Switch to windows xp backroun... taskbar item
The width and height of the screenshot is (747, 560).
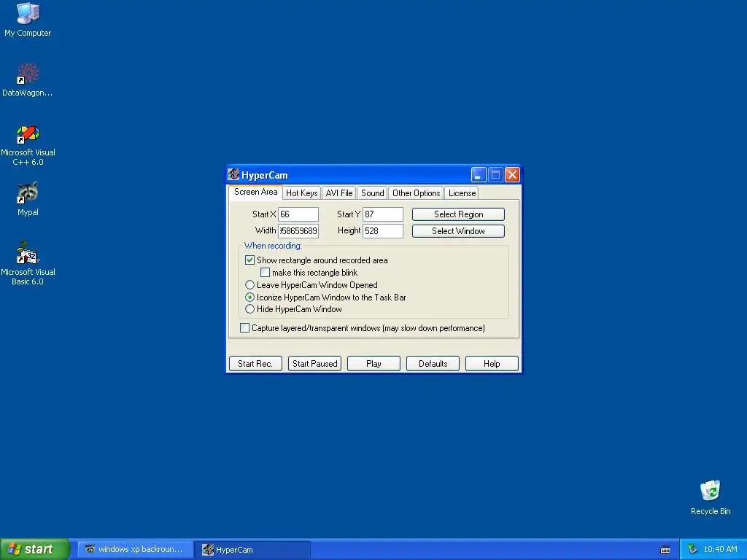[x=135, y=549]
